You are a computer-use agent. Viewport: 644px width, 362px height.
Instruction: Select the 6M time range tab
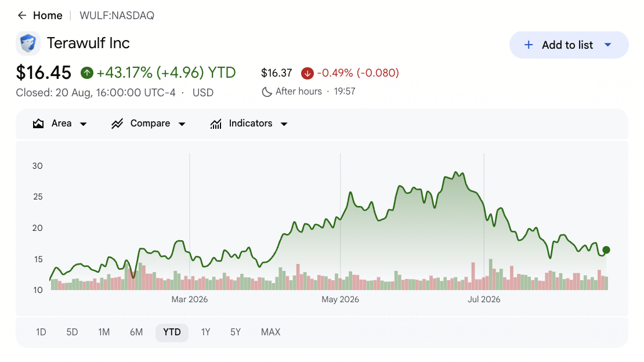pyautogui.click(x=136, y=332)
